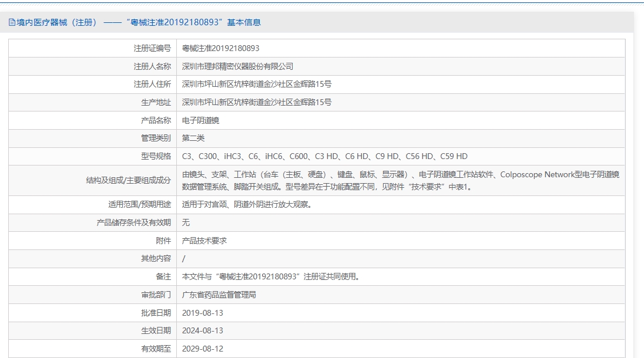Select the header title 境内医疗器械（注册）基本信息
The width and height of the screenshot is (644, 358).
[x=139, y=22]
